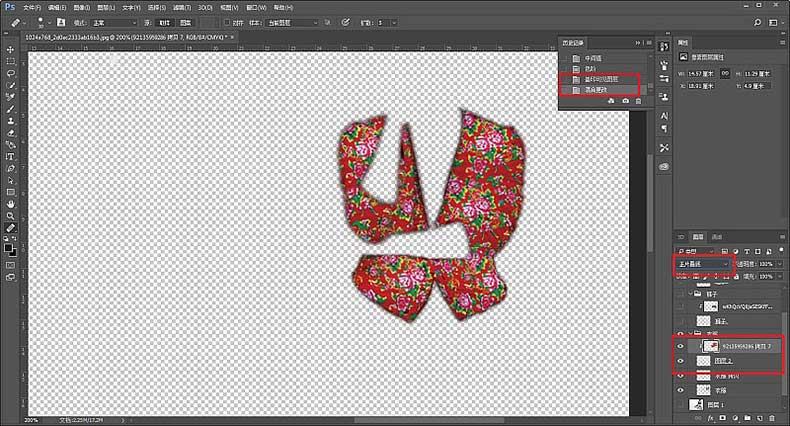This screenshot has width=790, height=426.
Task: Select the Lasso tool
Action: coord(11,73)
